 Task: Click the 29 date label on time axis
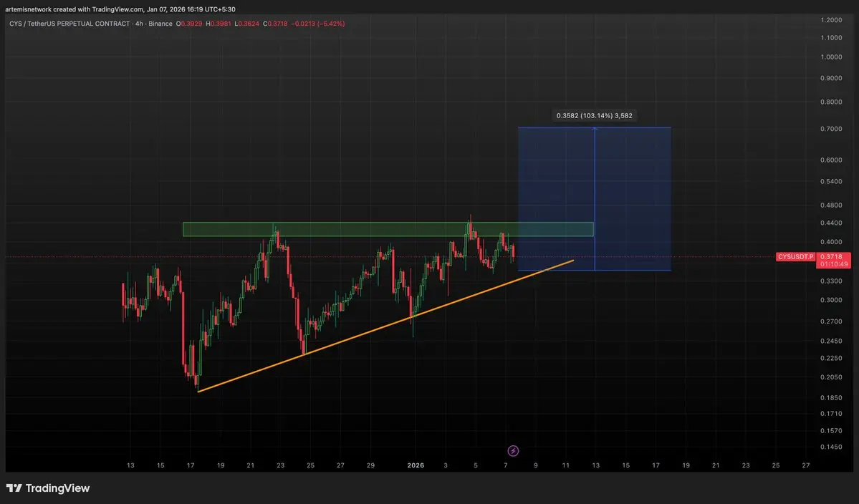tap(370, 465)
